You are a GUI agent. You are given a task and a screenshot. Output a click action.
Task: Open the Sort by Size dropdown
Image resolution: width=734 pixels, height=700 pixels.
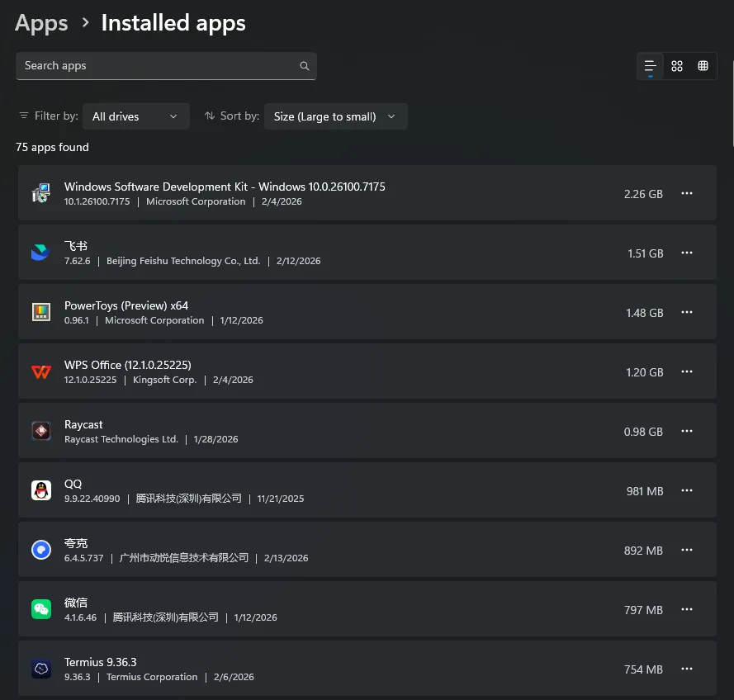point(335,116)
